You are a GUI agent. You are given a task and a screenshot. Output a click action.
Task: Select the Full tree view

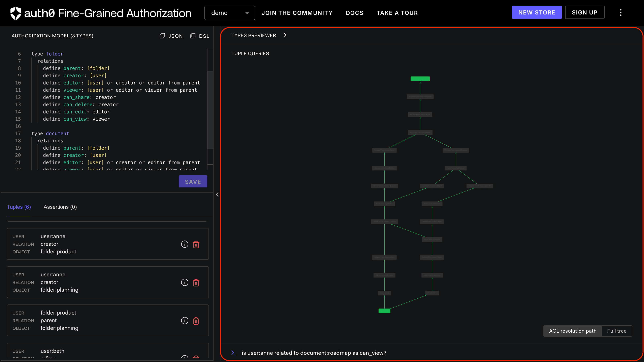(617, 331)
